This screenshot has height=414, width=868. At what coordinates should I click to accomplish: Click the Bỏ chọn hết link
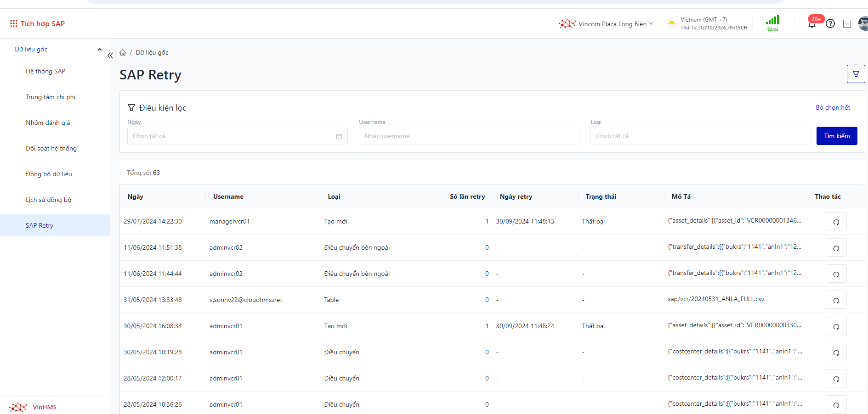coord(833,107)
